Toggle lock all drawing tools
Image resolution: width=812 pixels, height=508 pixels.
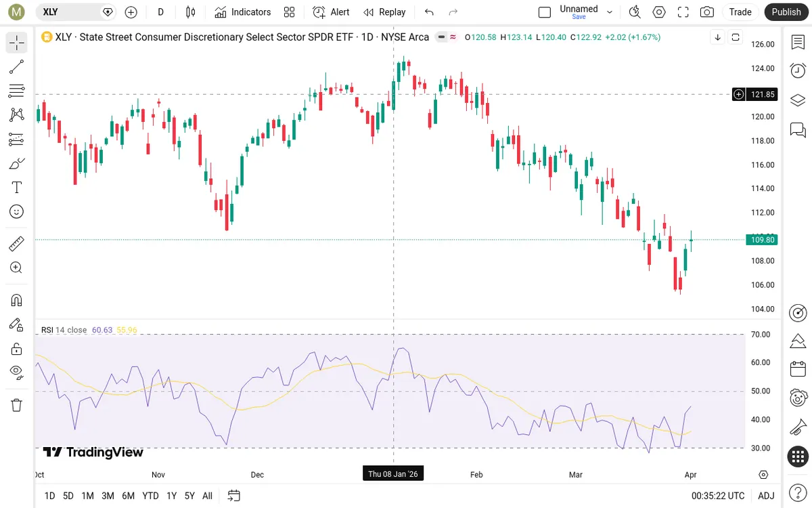(17, 349)
